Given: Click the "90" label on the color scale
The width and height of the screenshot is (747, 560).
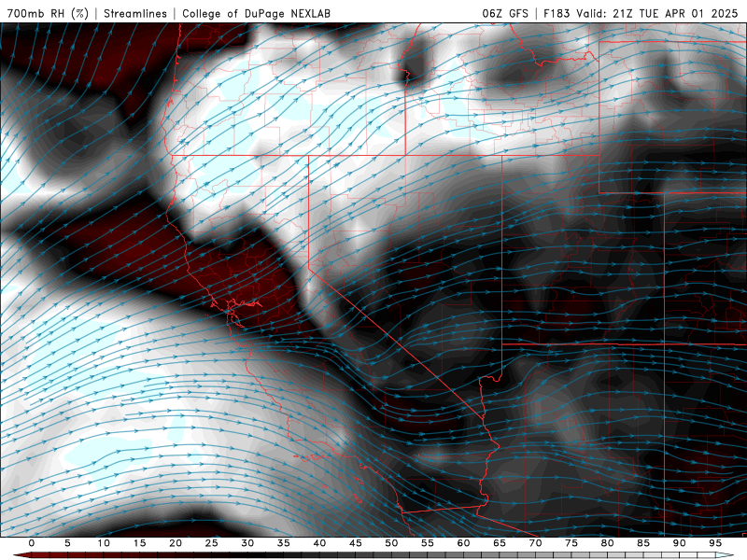Looking at the screenshot, I should (679, 543).
